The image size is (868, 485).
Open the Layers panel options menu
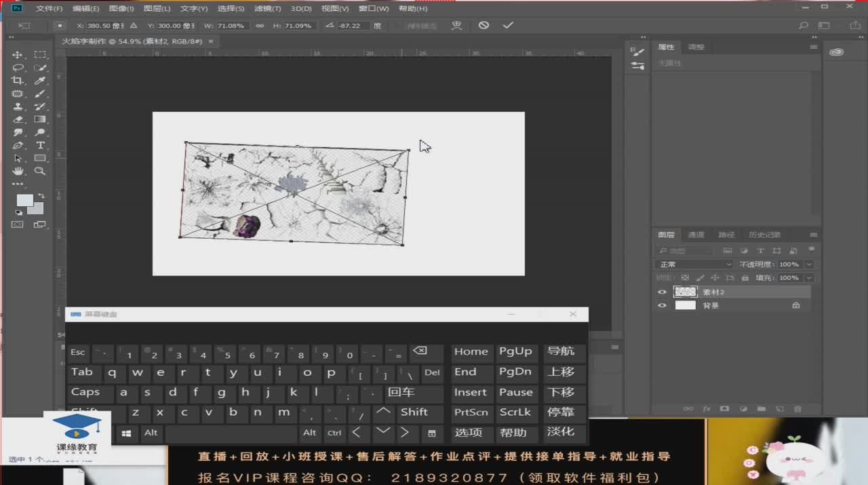[813, 235]
